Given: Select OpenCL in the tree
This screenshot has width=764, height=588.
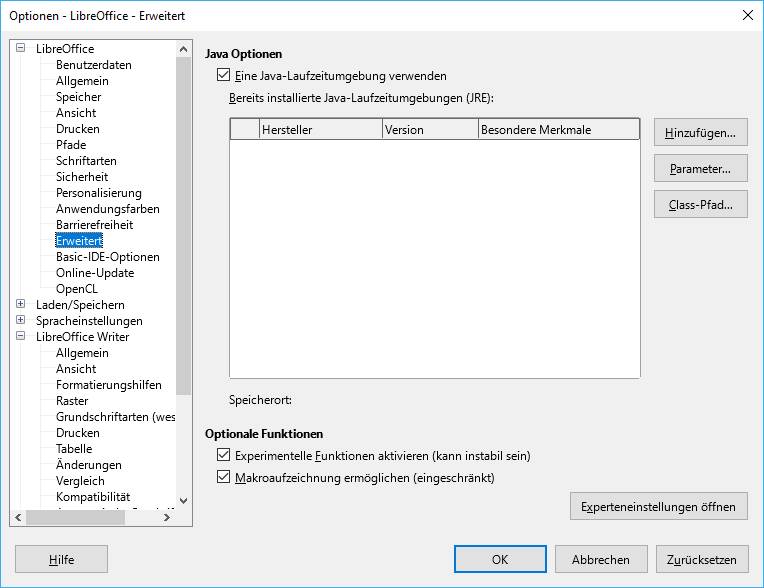Looking at the screenshot, I should (76, 289).
